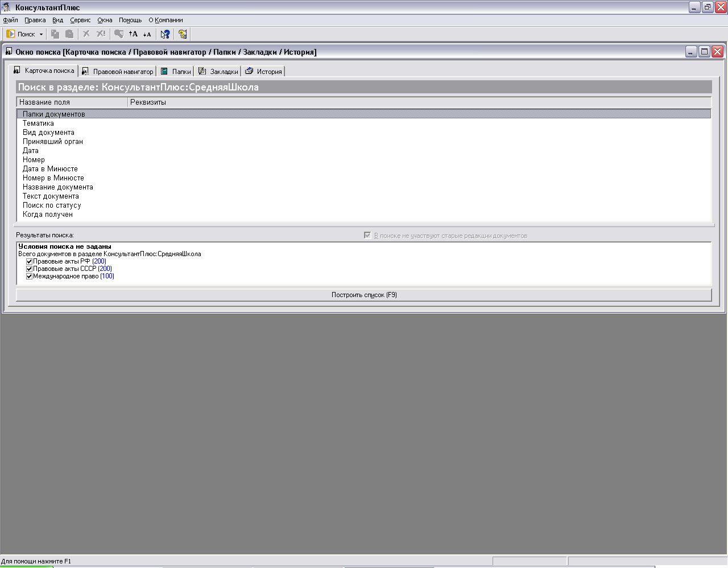Open the (200) link for Правовые акты РФ
The height and width of the screenshot is (568, 728).
point(99,261)
